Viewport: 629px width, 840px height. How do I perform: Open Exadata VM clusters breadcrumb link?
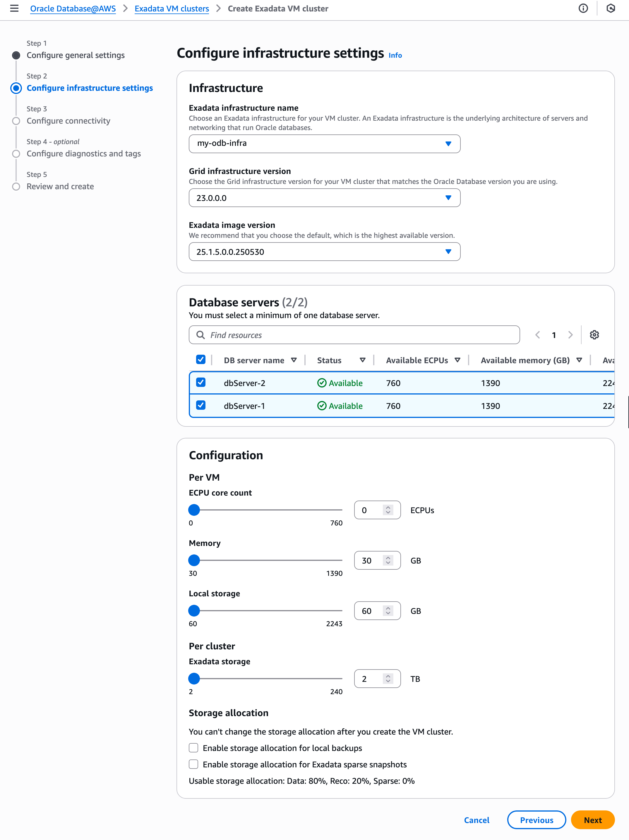tap(172, 8)
